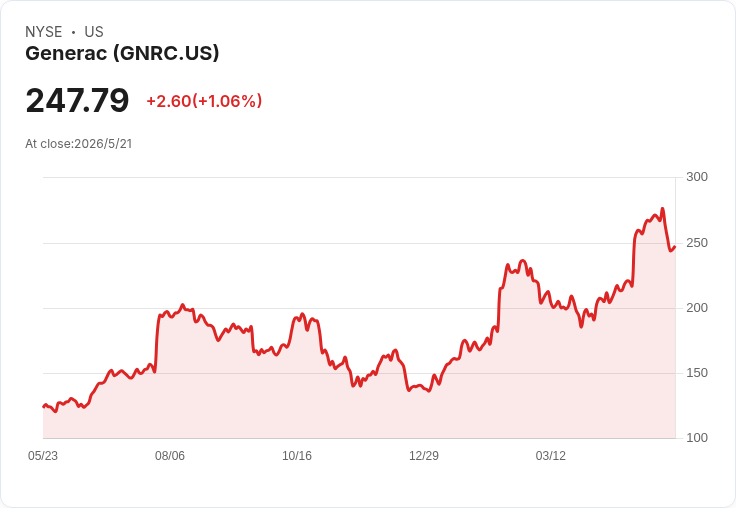
Task: Click the 150 y-axis price label
Action: 697,373
